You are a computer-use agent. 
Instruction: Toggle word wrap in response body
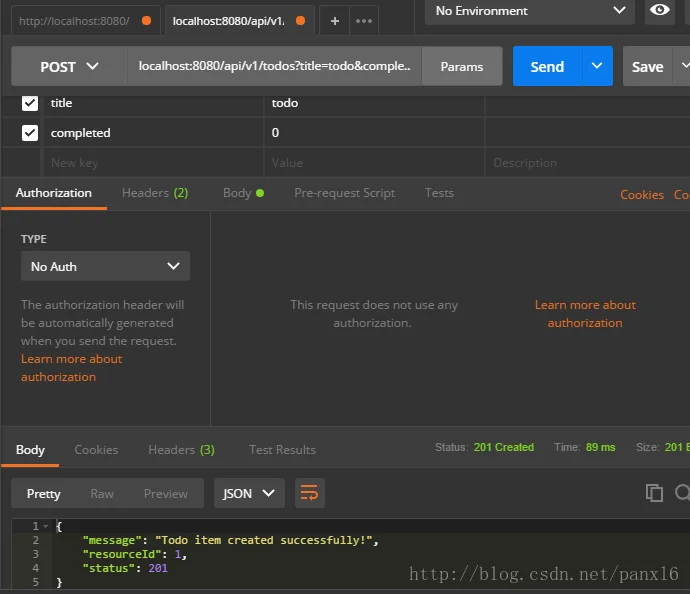(x=310, y=493)
